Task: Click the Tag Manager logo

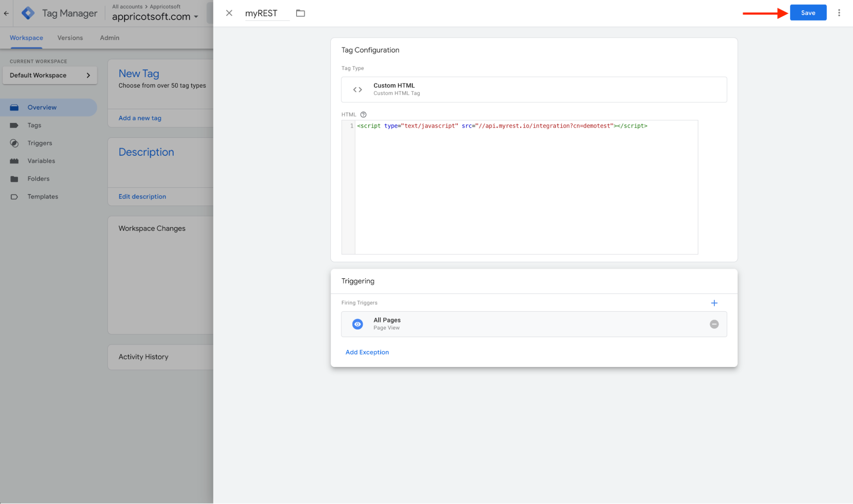Action: click(x=28, y=13)
